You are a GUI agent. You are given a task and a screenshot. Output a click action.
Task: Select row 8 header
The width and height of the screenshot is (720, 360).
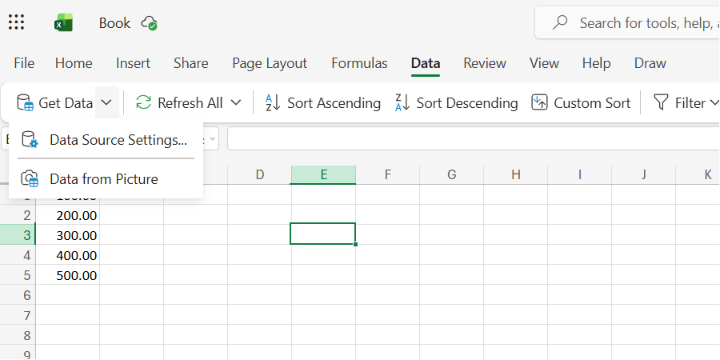18,335
